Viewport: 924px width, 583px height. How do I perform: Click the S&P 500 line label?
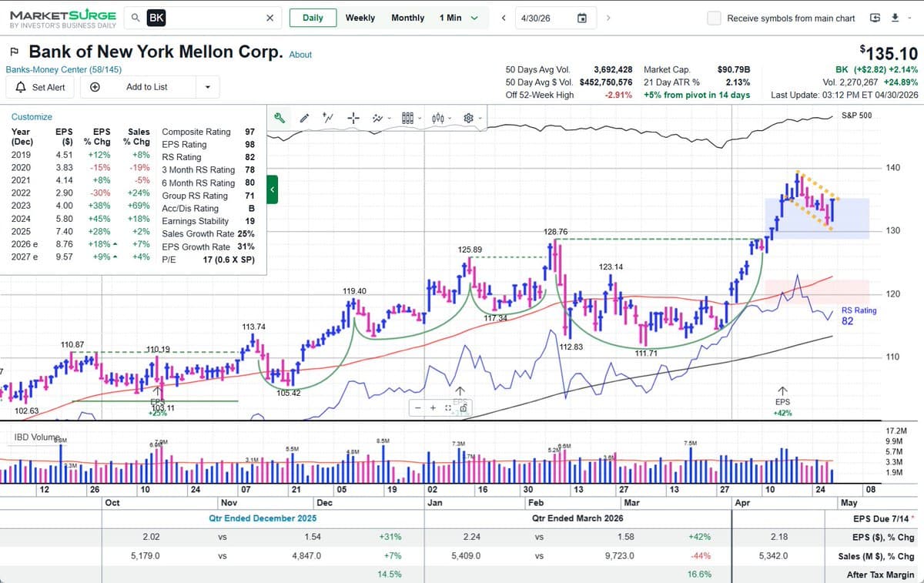[x=857, y=115]
